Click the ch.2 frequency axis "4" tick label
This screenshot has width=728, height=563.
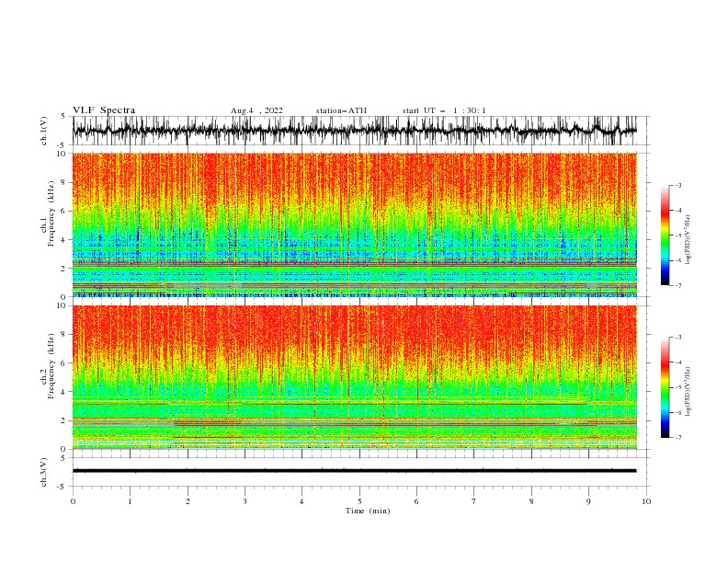64,392
